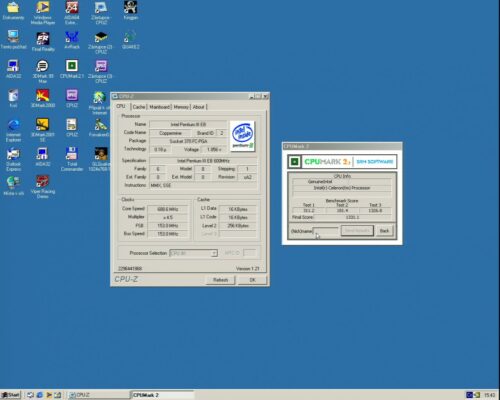This screenshot has width=500, height=400.
Task: Click the Nickname input field in CPUMark
Action: click(326, 231)
